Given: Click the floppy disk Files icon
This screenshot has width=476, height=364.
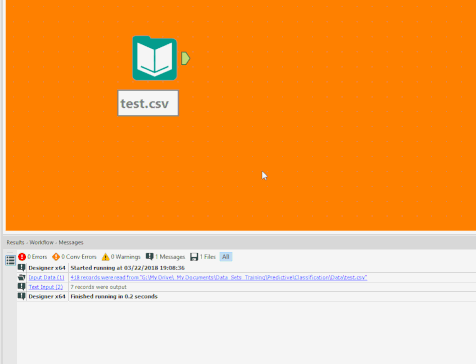Looking at the screenshot, I should [x=194, y=257].
